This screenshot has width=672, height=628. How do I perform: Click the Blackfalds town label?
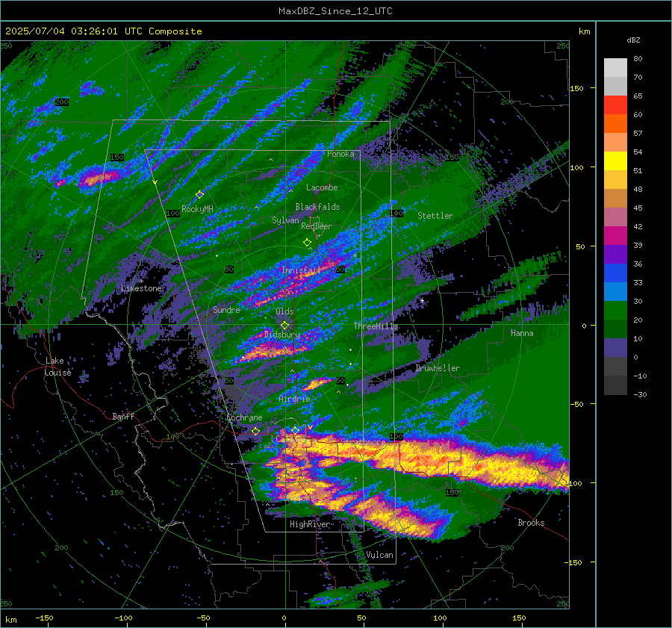[x=317, y=207]
